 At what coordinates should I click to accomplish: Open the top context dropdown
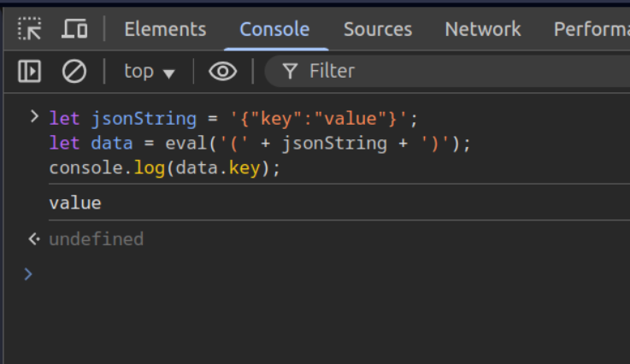(149, 72)
